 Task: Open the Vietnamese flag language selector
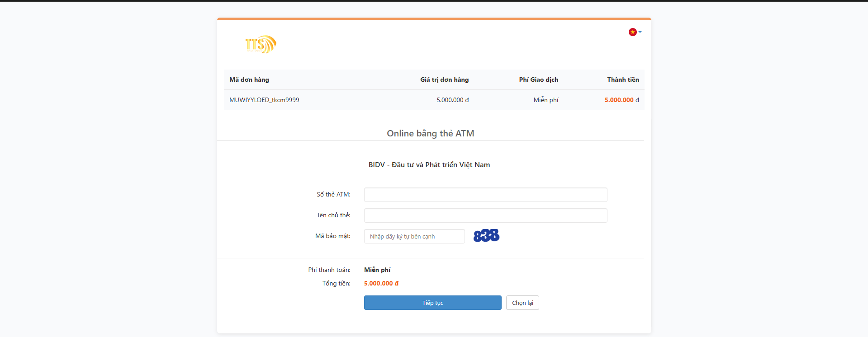point(634,32)
